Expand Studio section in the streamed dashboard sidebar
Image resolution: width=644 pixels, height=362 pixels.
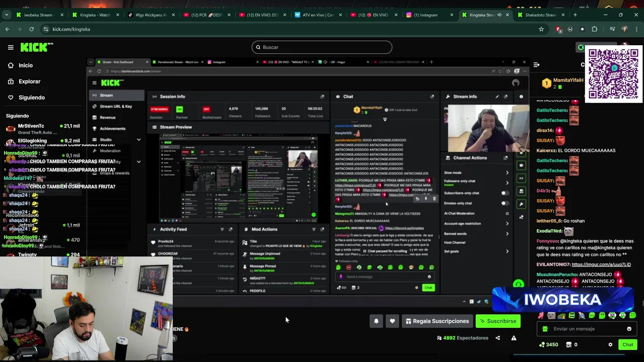[138, 140]
